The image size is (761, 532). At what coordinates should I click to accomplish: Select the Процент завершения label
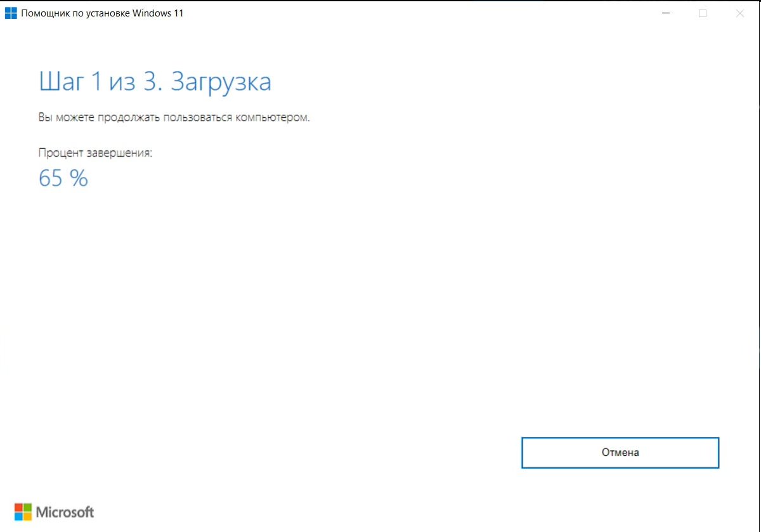[97, 152]
